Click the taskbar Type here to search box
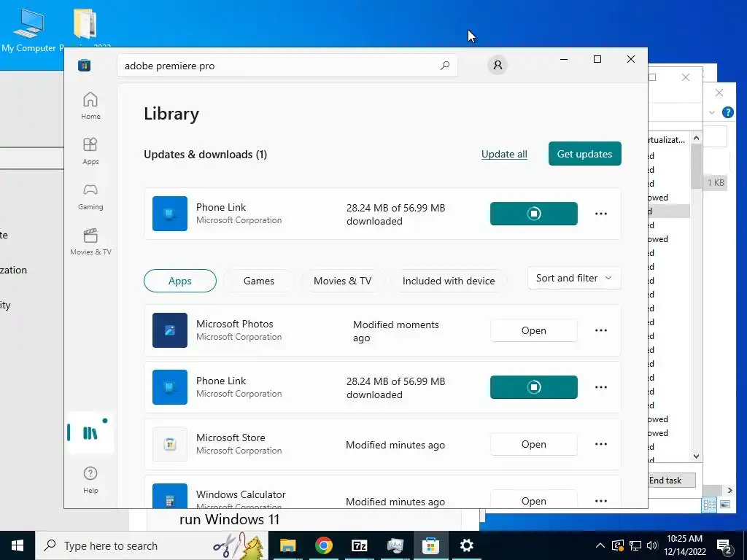 point(152,545)
